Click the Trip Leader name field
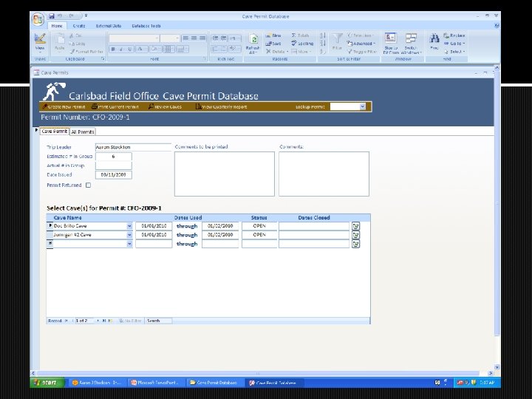The height and width of the screenshot is (399, 532). tap(133, 147)
